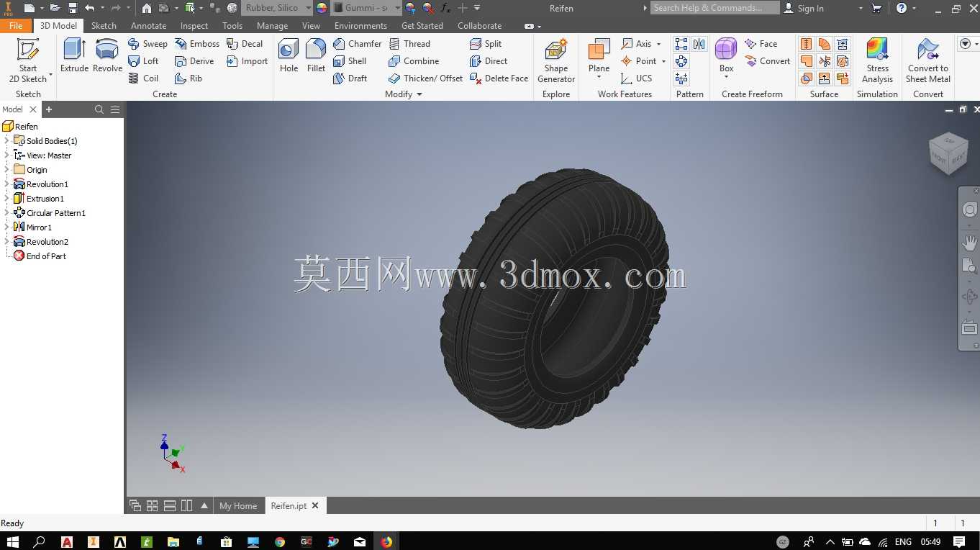The width and height of the screenshot is (980, 550).
Task: Select Delete Face tool
Action: 499,78
